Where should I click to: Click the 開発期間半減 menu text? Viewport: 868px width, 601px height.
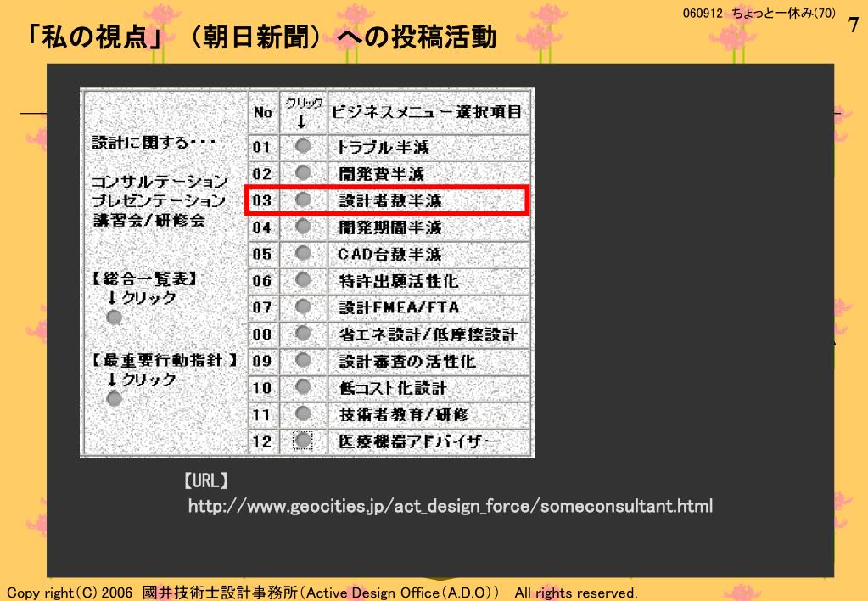click(x=390, y=227)
